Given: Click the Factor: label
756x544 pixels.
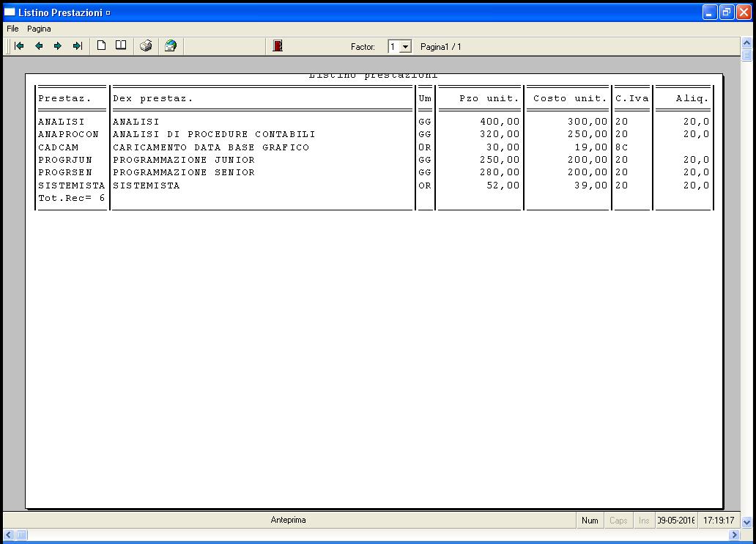Looking at the screenshot, I should pos(363,47).
